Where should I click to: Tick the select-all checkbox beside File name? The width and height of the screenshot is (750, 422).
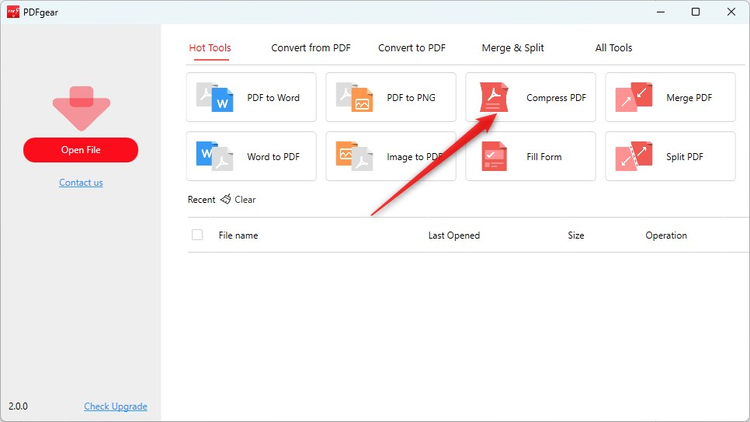coord(197,235)
